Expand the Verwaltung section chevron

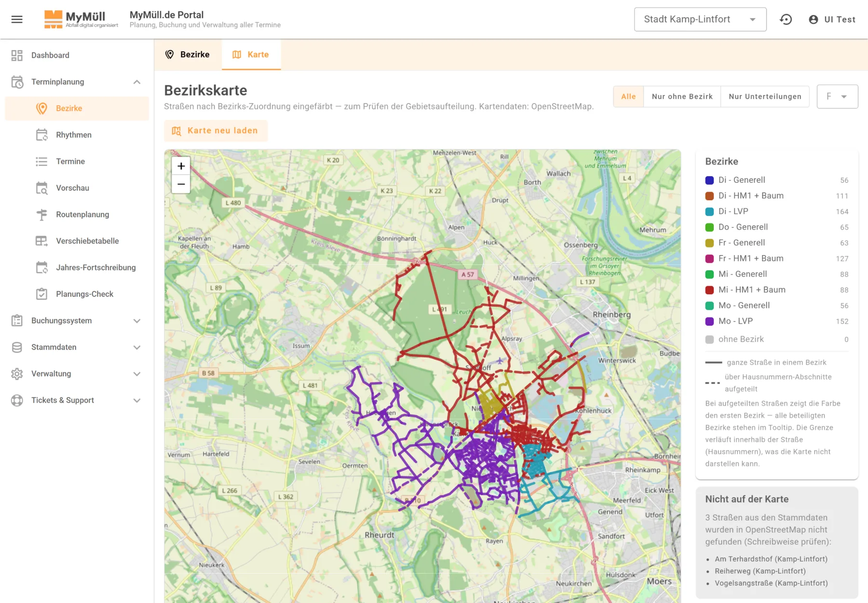tap(137, 374)
